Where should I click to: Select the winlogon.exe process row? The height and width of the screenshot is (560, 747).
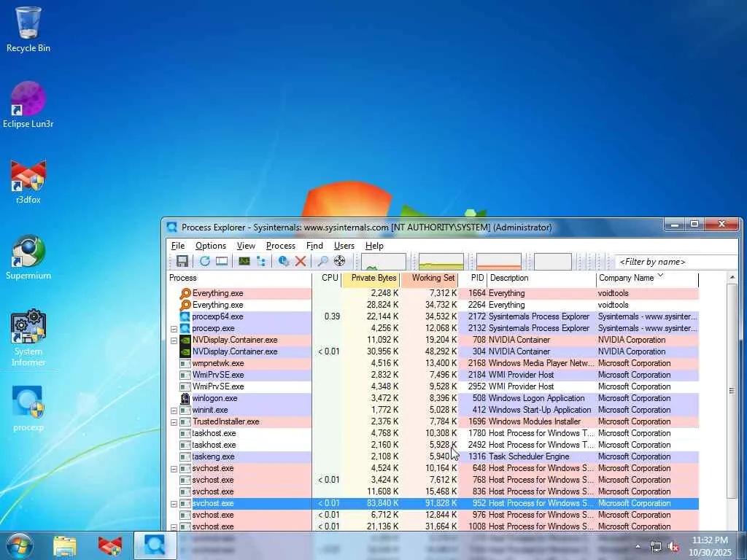pos(433,398)
